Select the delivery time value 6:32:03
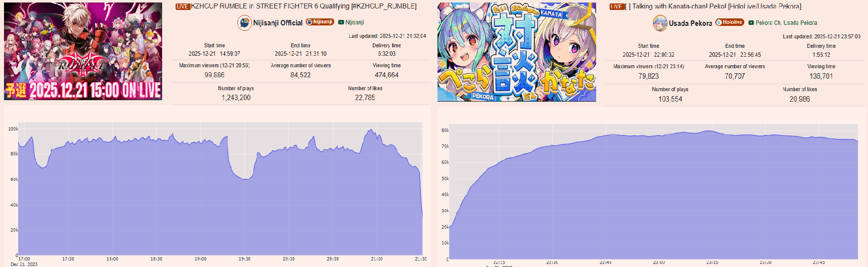This screenshot has width=868, height=267. pyautogui.click(x=387, y=54)
